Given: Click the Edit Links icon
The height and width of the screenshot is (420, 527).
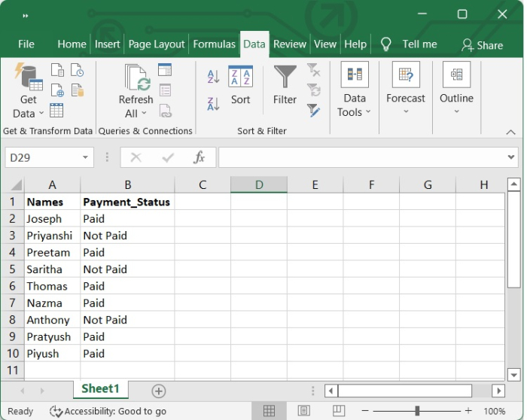Looking at the screenshot, I should click(165, 111).
